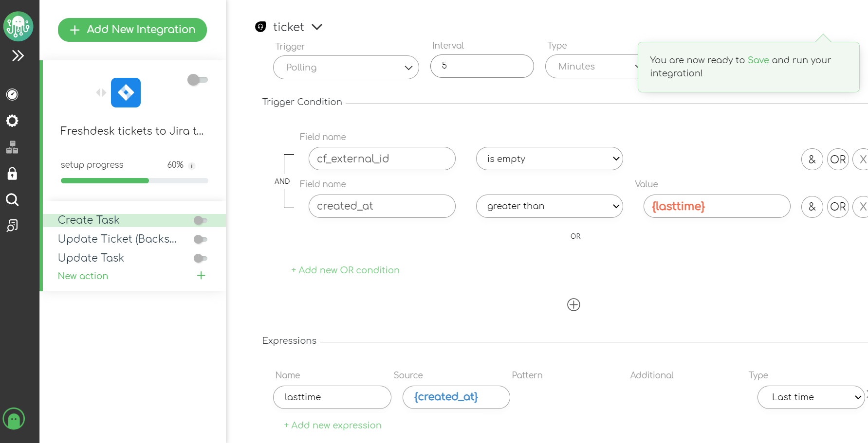Open the settings gear in sidebar

pos(12,121)
